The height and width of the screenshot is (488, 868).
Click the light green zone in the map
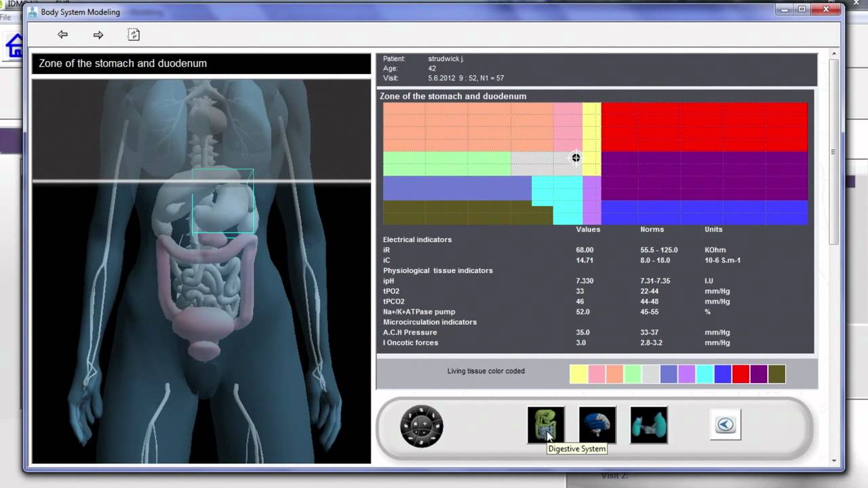point(446,163)
